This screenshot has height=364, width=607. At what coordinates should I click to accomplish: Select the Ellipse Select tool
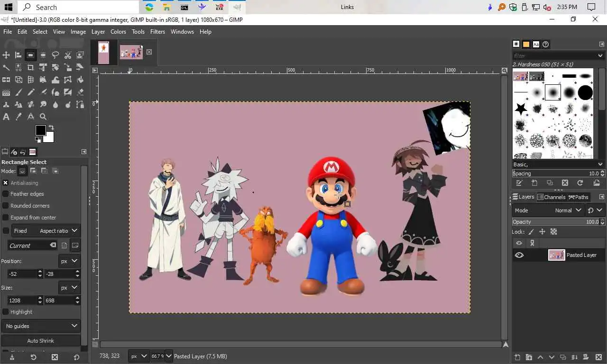tap(43, 55)
